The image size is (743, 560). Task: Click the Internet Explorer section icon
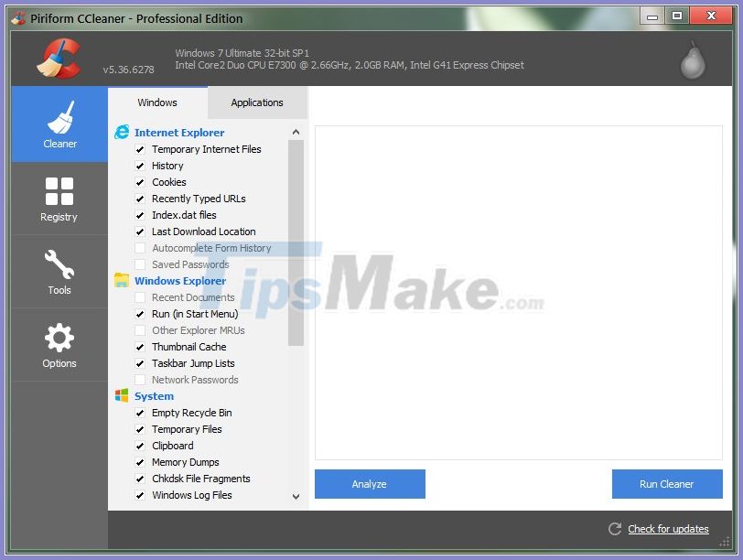click(123, 132)
